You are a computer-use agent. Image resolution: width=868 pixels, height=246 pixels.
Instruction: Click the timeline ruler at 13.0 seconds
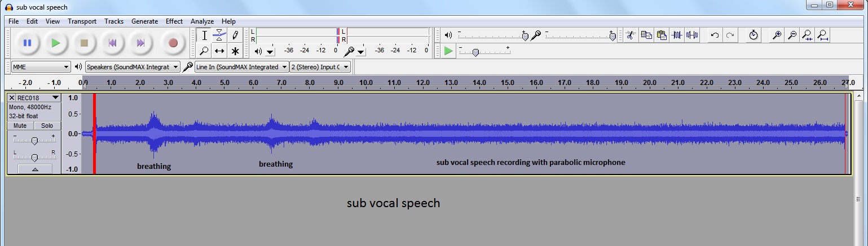tap(451, 83)
